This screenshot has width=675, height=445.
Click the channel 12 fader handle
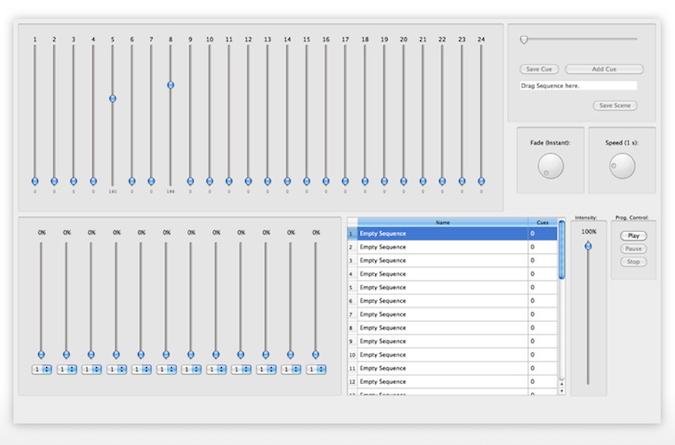pos(248,181)
